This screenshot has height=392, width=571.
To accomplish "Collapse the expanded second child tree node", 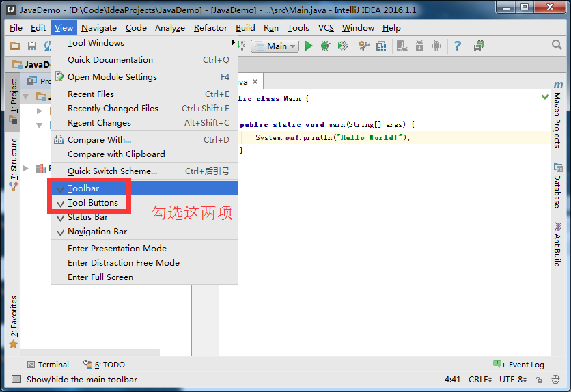I will click(40, 125).
